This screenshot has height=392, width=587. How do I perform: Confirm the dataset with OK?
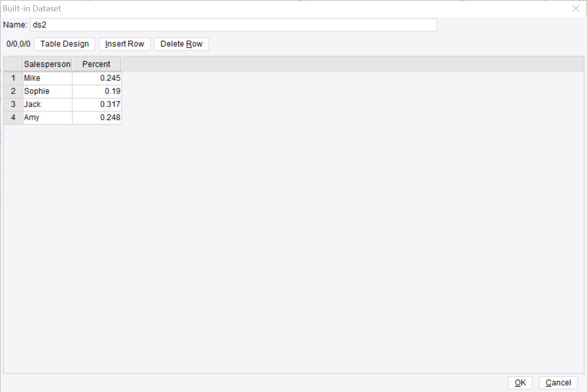tap(521, 383)
